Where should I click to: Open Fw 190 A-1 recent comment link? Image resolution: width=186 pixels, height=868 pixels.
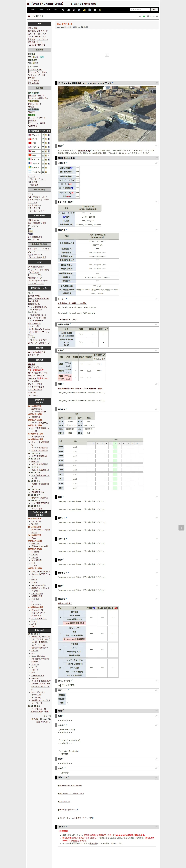tap(37, 521)
